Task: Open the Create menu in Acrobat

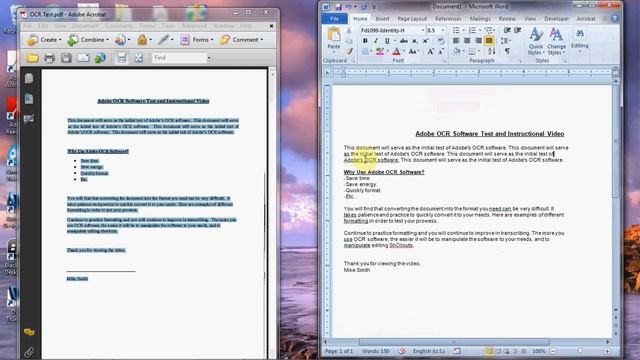Action: [44, 40]
